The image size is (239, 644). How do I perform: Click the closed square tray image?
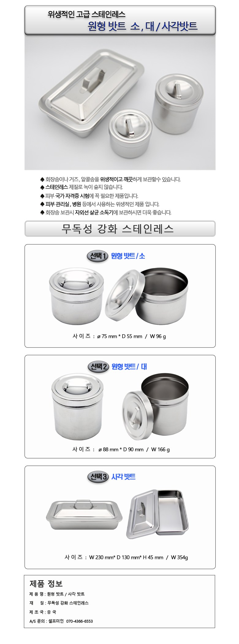[x=84, y=515]
